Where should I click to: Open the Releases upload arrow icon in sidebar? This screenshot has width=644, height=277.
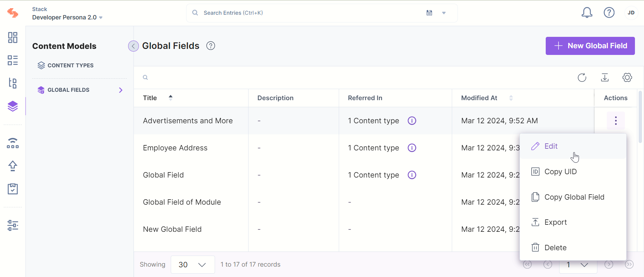[13, 166]
